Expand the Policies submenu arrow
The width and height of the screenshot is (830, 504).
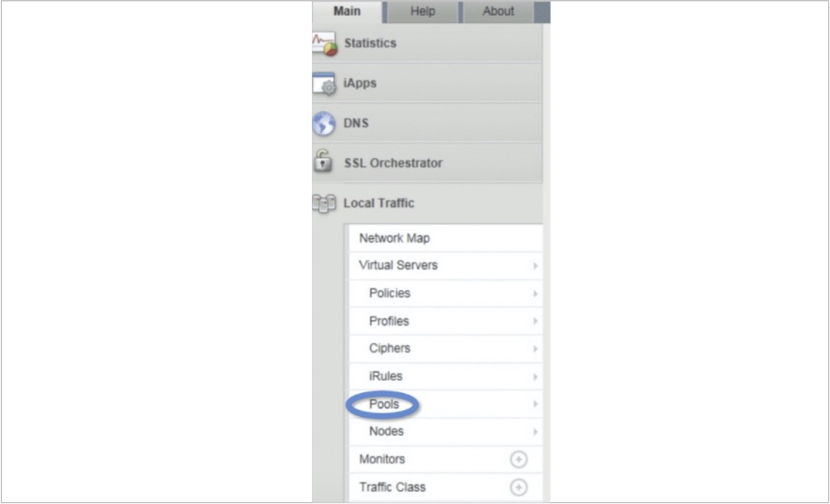point(535,294)
